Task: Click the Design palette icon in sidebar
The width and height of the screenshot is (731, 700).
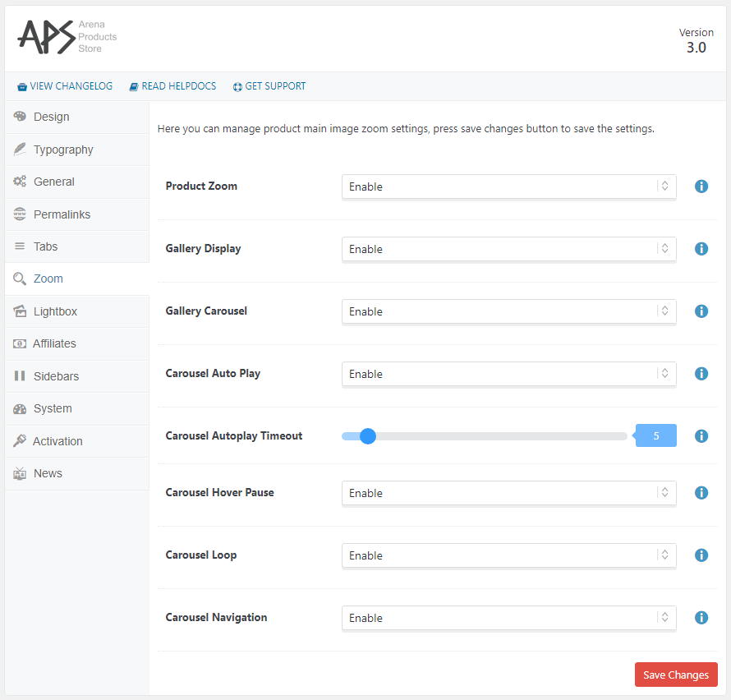Action: [20, 116]
